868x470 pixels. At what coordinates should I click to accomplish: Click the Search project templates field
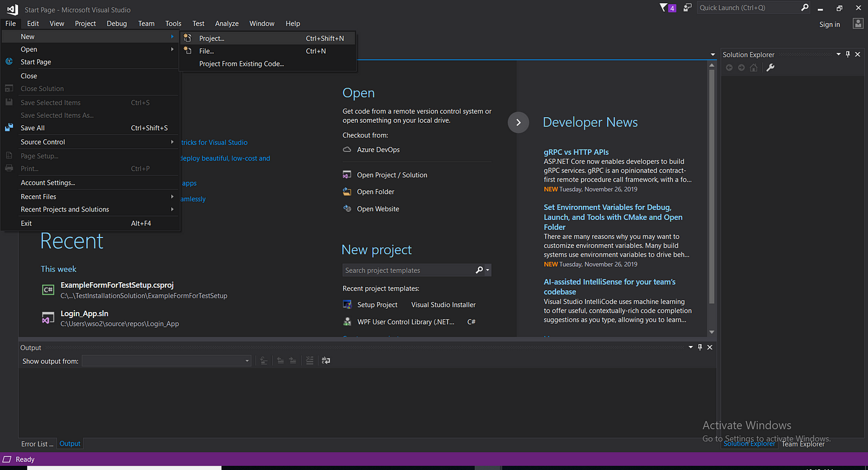coord(408,270)
